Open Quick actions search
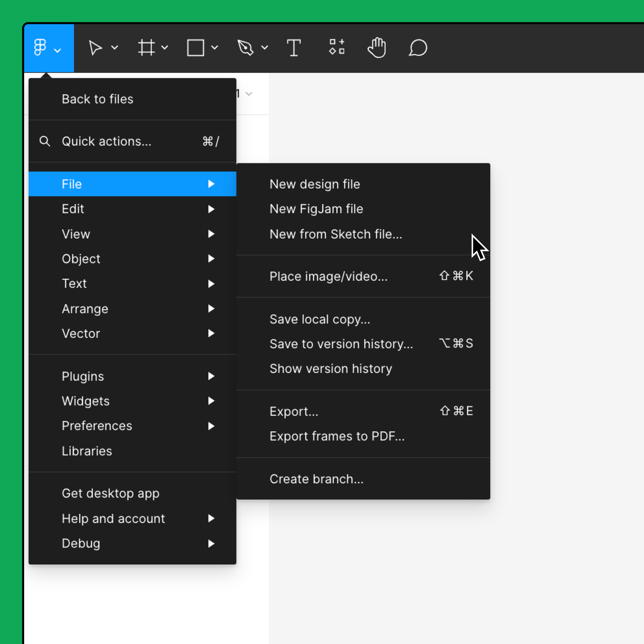644x644 pixels. (132, 141)
